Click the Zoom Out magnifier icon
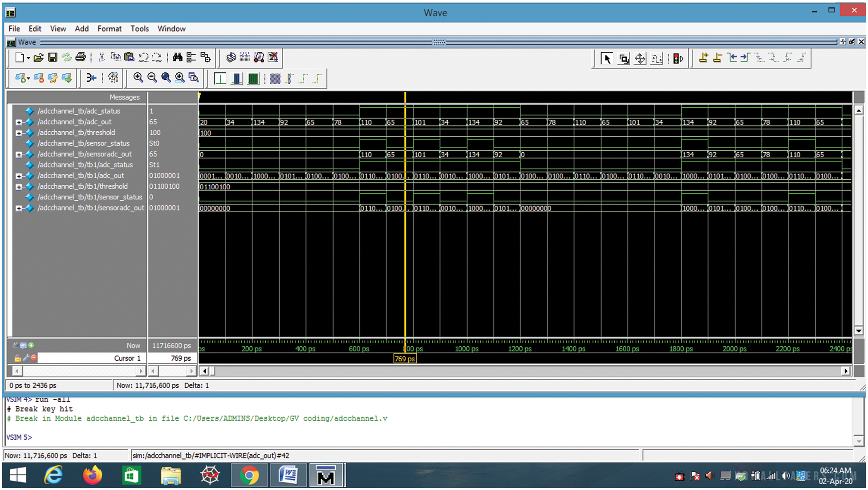 pos(152,78)
